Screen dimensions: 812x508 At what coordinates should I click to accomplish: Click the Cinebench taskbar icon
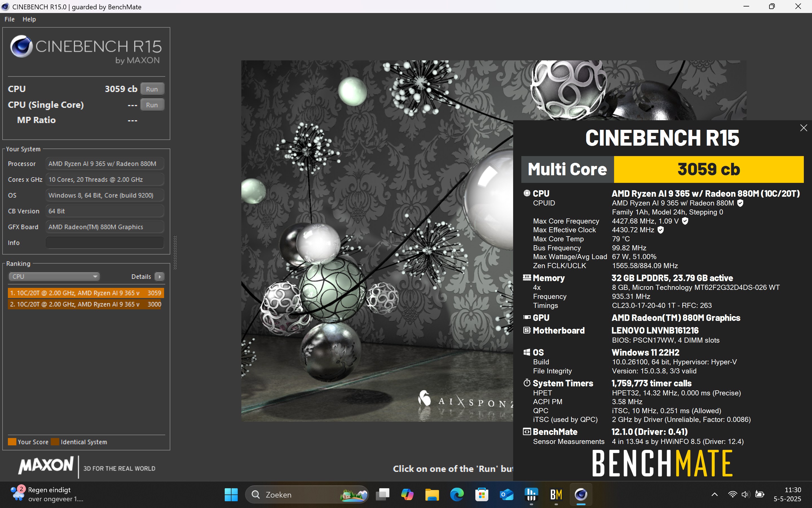tap(581, 494)
